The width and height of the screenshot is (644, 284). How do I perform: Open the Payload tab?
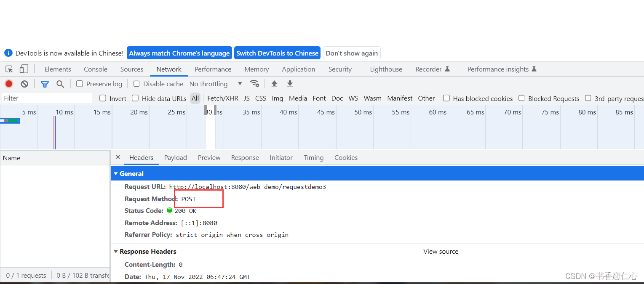click(x=175, y=157)
